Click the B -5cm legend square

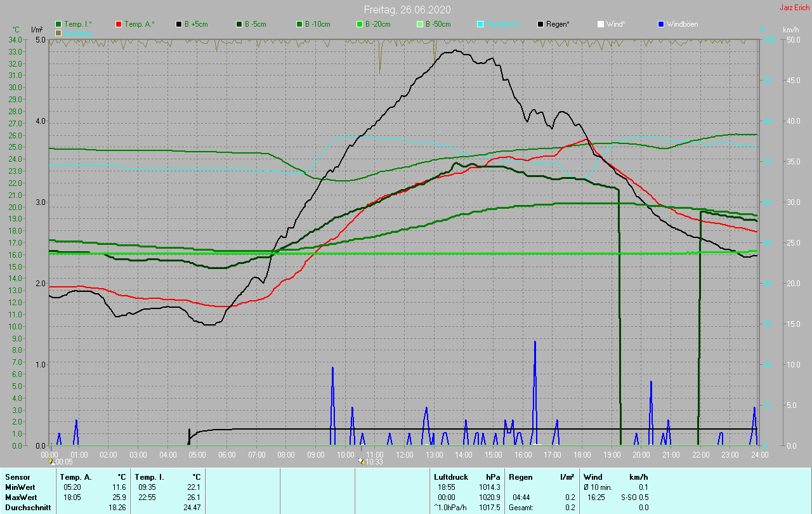pos(239,24)
